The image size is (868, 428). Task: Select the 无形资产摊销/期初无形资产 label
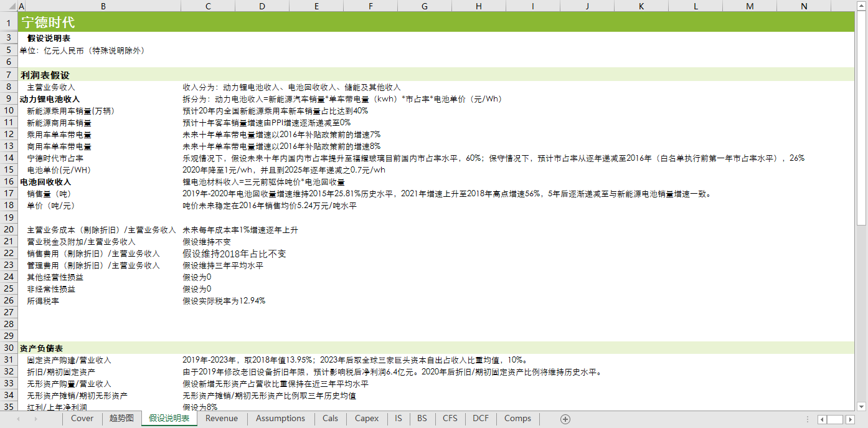(x=78, y=396)
